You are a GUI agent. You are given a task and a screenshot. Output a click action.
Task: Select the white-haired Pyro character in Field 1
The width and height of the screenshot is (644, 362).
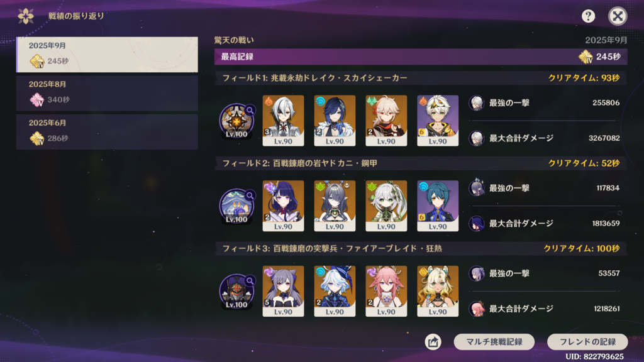(x=284, y=121)
